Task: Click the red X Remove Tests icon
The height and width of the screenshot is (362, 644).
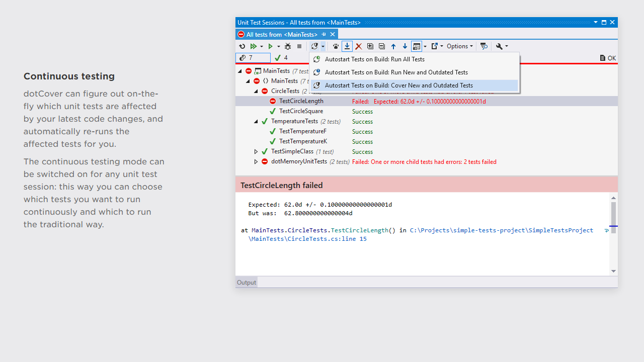Action: pos(359,46)
